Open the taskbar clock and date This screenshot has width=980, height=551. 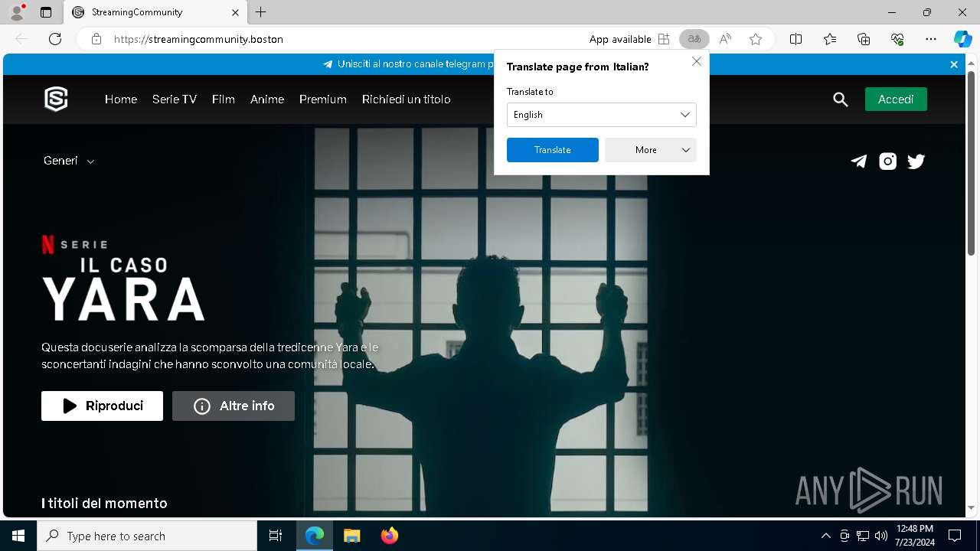point(915,536)
